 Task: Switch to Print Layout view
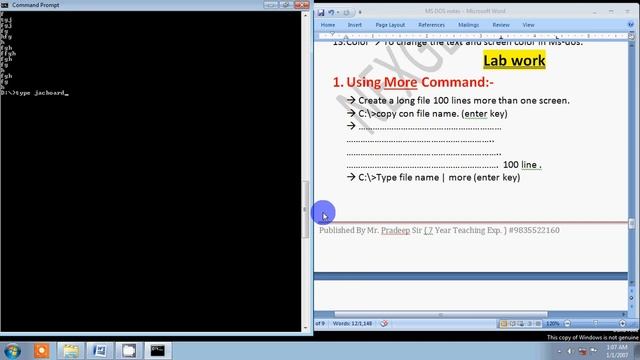[x=504, y=324]
